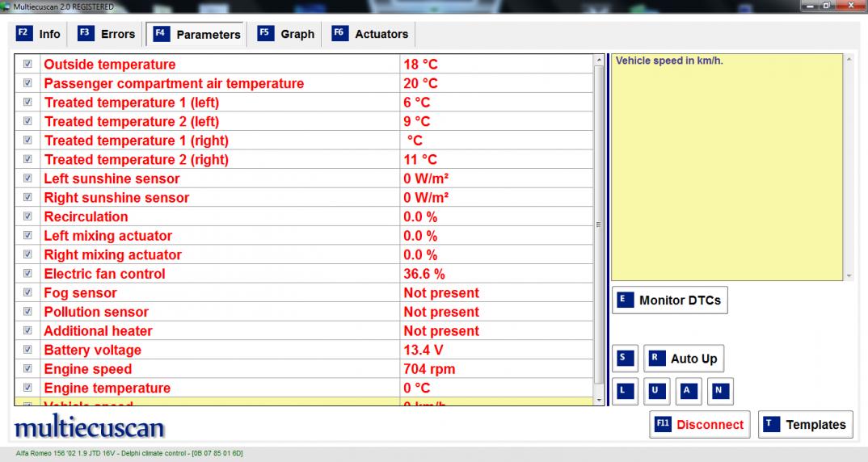Click the N key button
The image size is (868, 462).
click(x=720, y=391)
